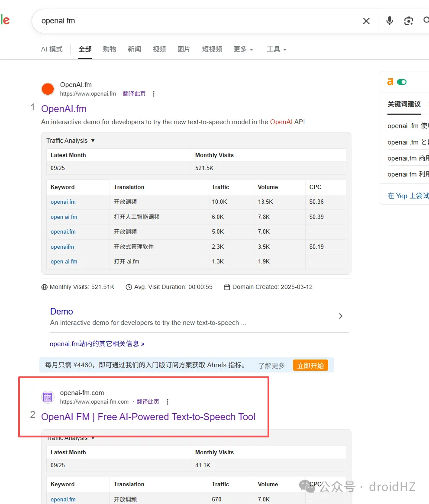Click the orange Ahrefs logo in the sidebar

(x=390, y=82)
